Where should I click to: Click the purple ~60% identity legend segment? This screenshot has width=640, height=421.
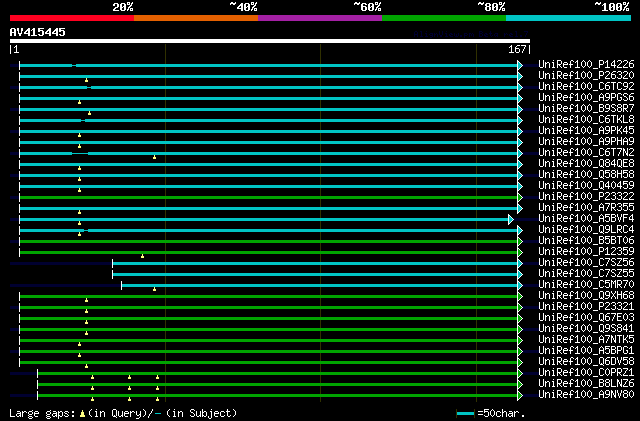pos(320,18)
